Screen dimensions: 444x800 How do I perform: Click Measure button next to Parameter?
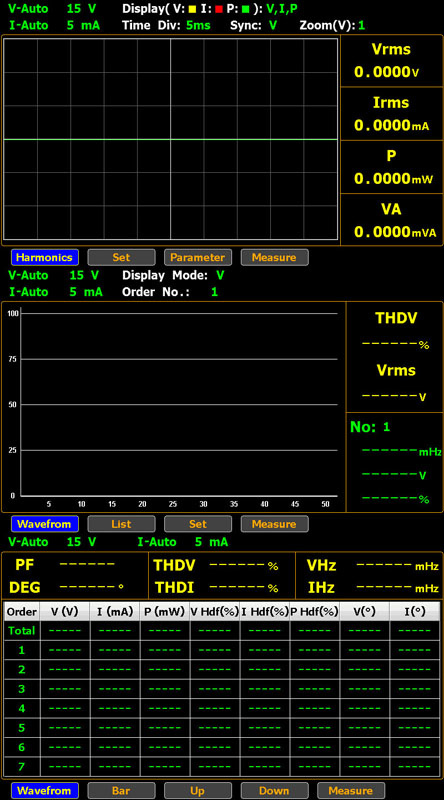(x=275, y=257)
